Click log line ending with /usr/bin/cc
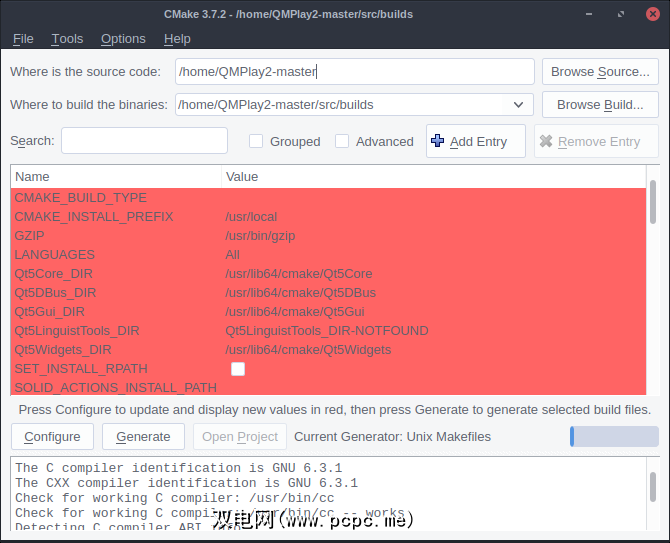Image resolution: width=670 pixels, height=543 pixels. point(175,498)
